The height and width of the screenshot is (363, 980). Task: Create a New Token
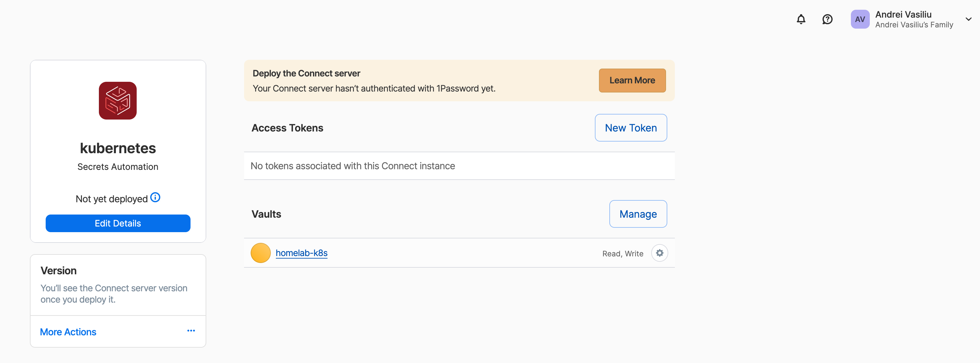pos(630,128)
